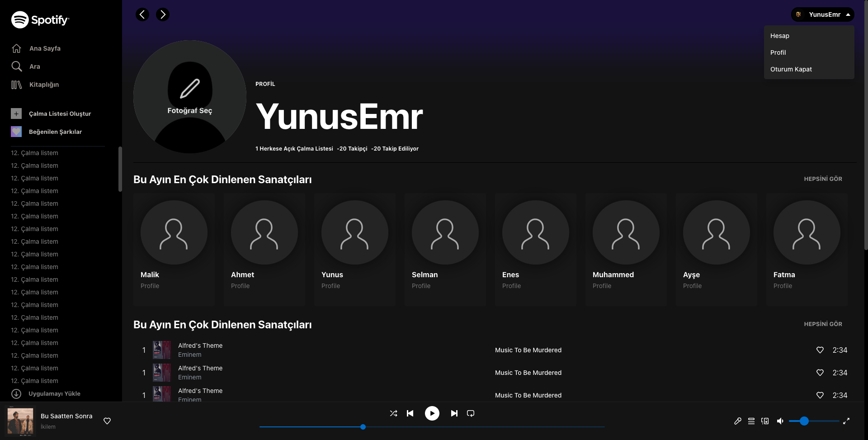Adjust the volume slider
This screenshot has height=440, width=868.
814,421
